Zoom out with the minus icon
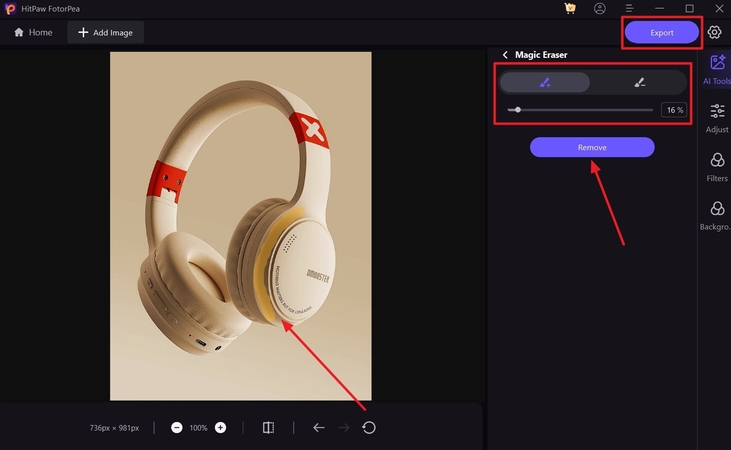 (177, 428)
